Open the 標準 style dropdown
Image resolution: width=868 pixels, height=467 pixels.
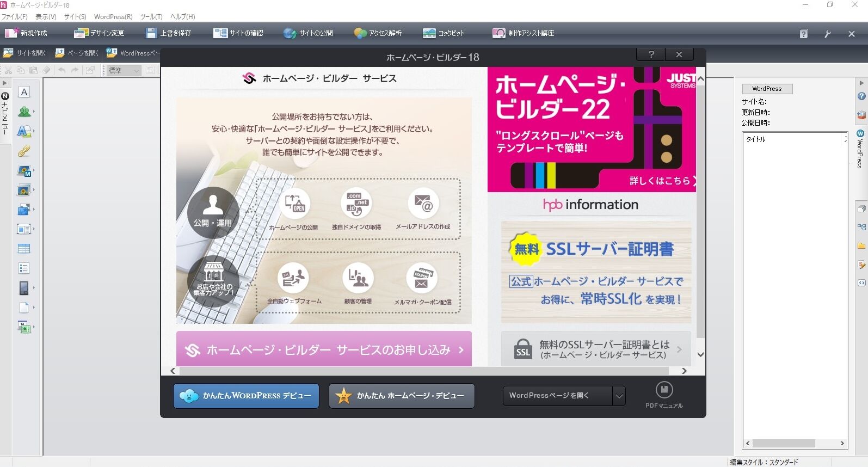click(x=124, y=70)
